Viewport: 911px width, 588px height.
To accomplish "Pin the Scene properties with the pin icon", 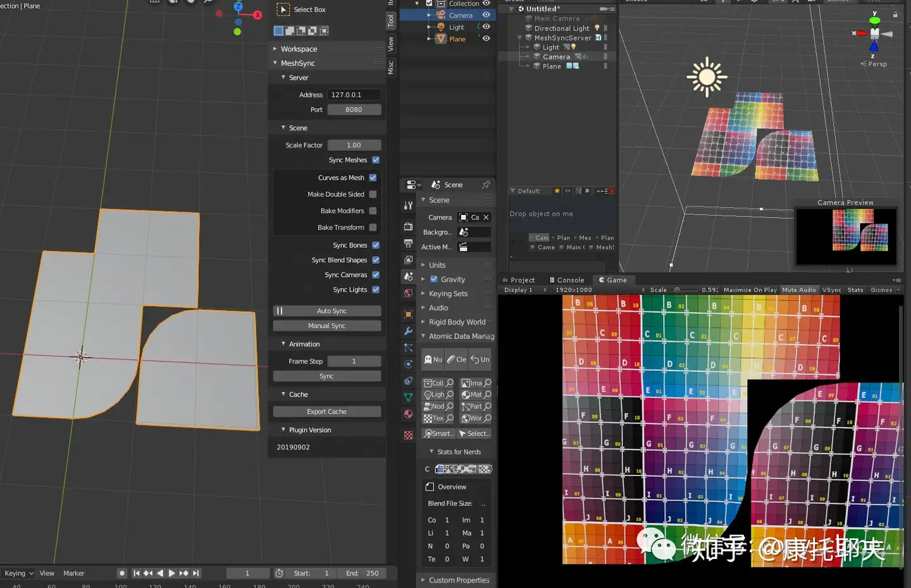I will pyautogui.click(x=487, y=185).
